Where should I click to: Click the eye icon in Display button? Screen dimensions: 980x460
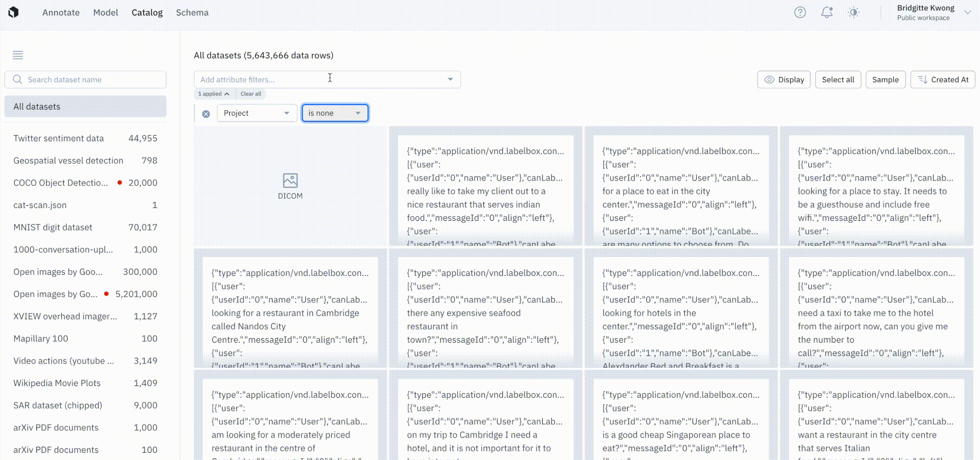pyautogui.click(x=769, y=80)
